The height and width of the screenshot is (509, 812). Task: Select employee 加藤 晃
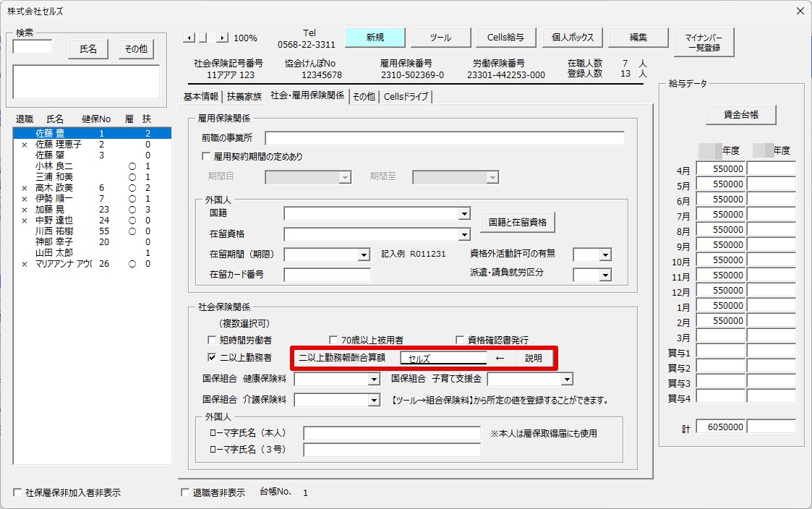pos(92,210)
